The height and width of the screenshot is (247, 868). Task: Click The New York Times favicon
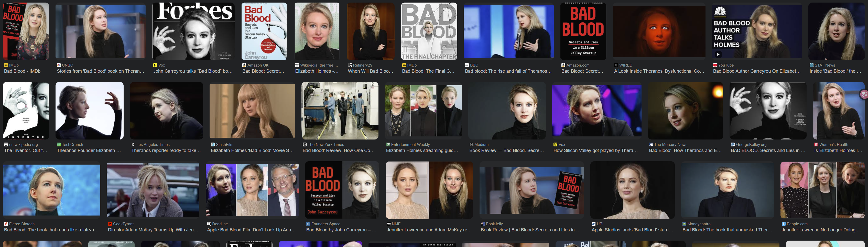pos(305,145)
